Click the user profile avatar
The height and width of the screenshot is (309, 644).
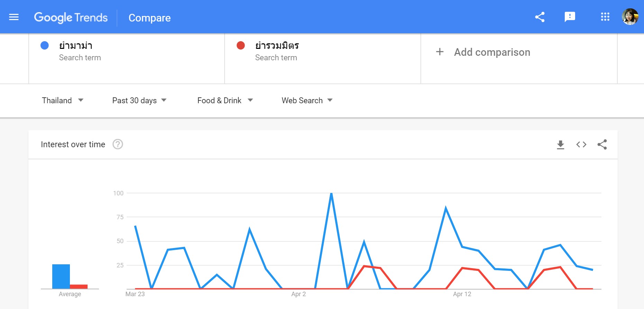click(x=630, y=17)
